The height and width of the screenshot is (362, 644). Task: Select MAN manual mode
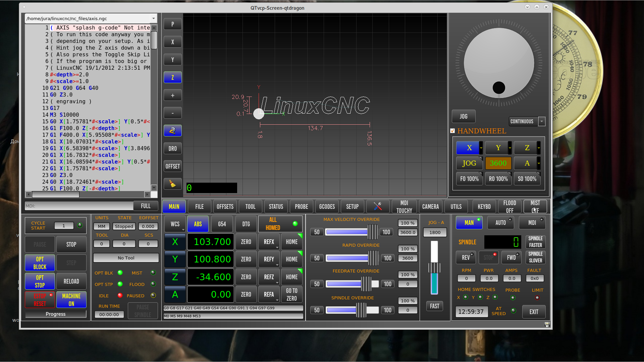click(469, 223)
